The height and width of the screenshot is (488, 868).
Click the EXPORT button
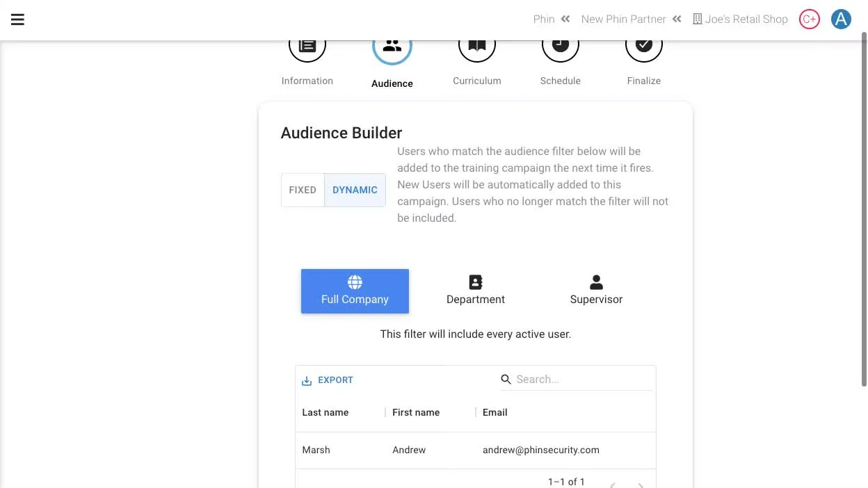point(328,380)
